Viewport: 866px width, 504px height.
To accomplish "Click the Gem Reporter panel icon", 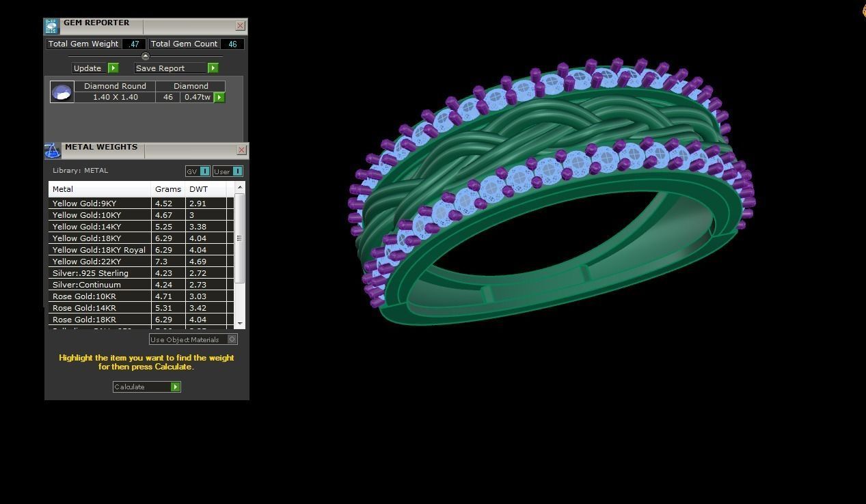I will [51, 26].
